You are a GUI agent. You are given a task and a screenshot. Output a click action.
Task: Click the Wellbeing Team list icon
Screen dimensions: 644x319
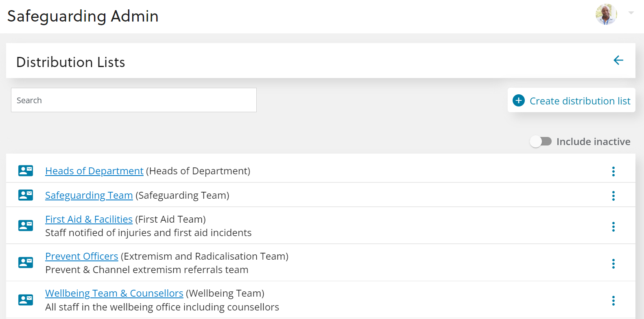click(26, 300)
